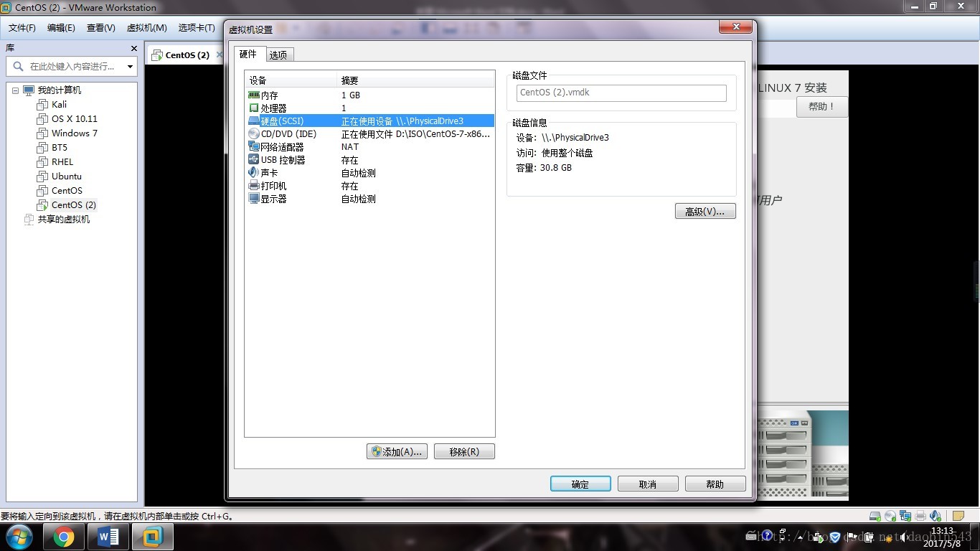
Task: Select the 打印机 printer device
Action: pyautogui.click(x=370, y=186)
